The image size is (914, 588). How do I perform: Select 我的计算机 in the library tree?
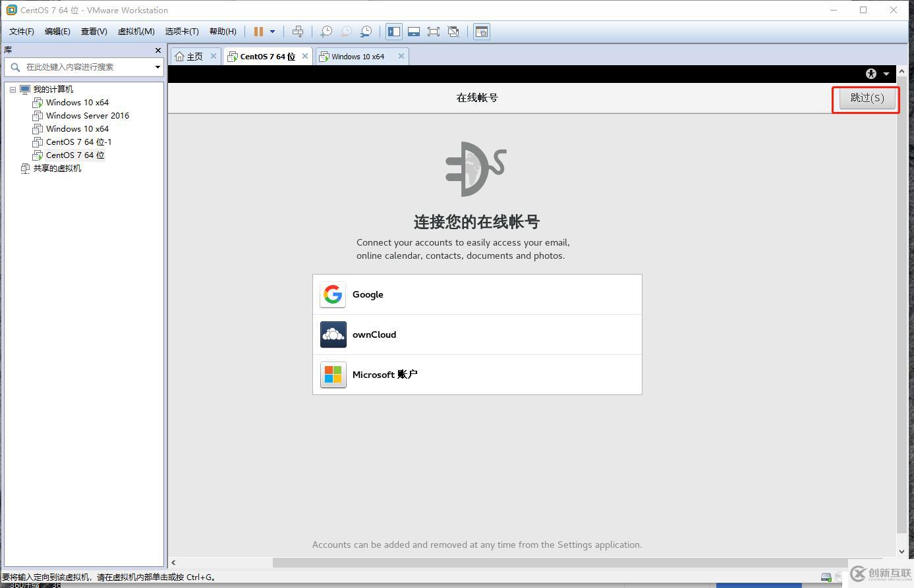(x=53, y=90)
